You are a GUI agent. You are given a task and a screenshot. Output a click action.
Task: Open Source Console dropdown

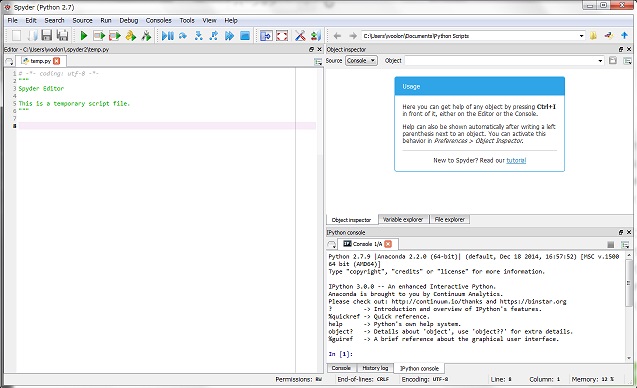pyautogui.click(x=361, y=61)
